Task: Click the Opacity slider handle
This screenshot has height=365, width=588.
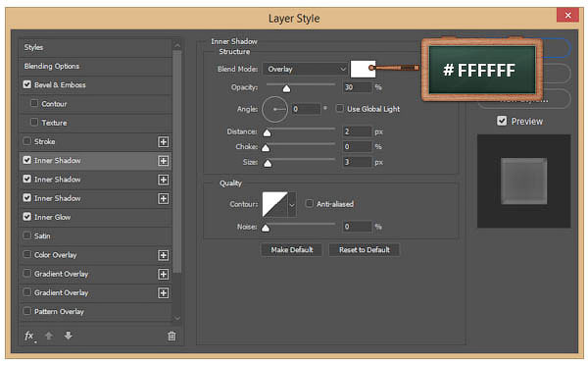Action: point(286,88)
